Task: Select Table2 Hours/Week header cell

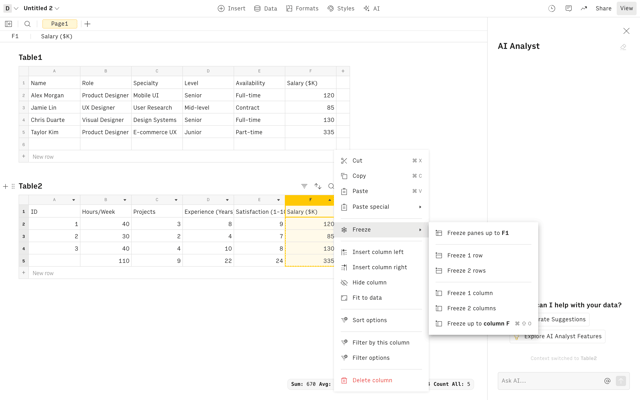Action: pos(106,212)
